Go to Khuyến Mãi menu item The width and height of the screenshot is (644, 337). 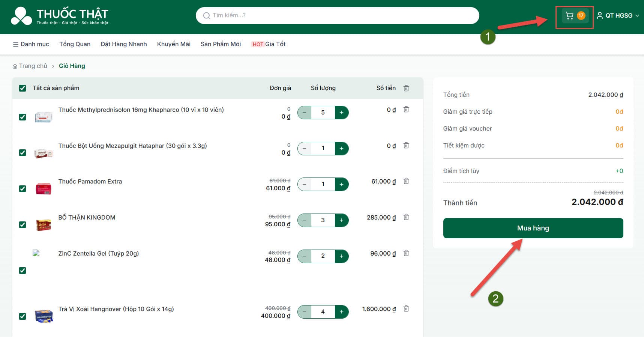[x=174, y=44]
